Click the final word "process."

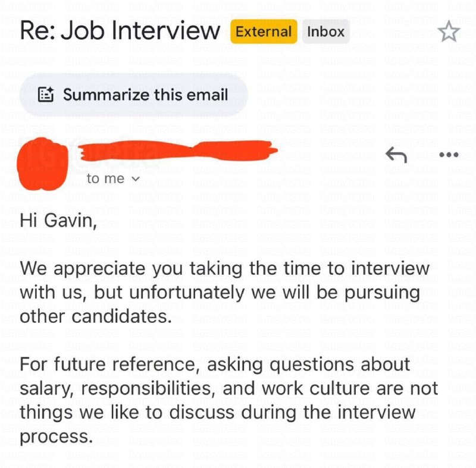click(57, 437)
